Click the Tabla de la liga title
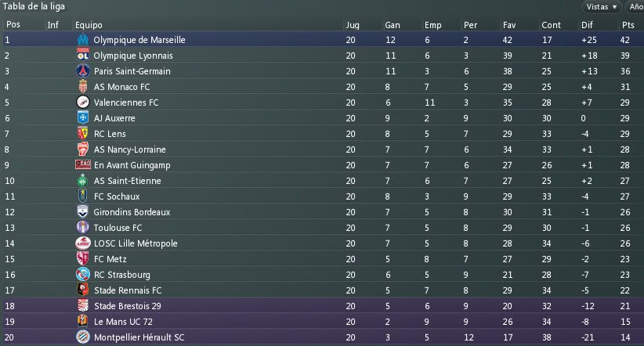Screen dimensions: 644x346 pos(34,6)
